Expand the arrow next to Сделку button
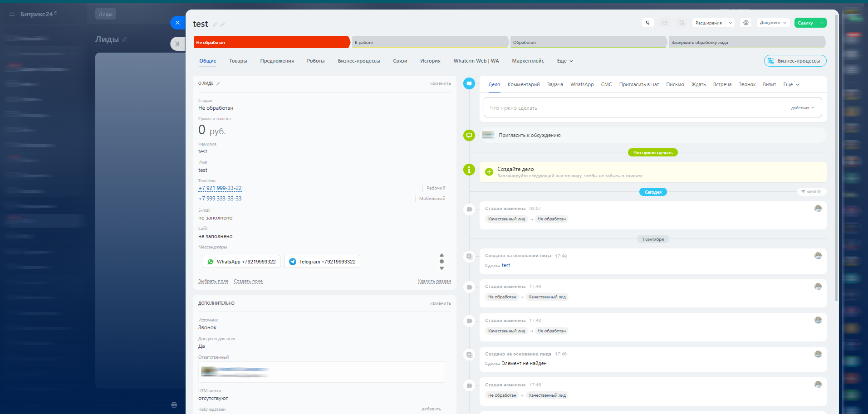Screen dimensions: 868x414 pos(822,23)
